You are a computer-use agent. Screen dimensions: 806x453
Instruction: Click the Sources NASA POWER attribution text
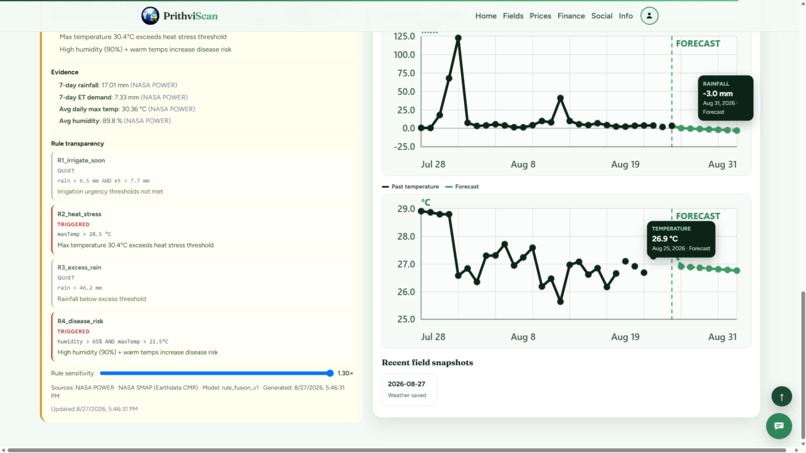point(197,392)
